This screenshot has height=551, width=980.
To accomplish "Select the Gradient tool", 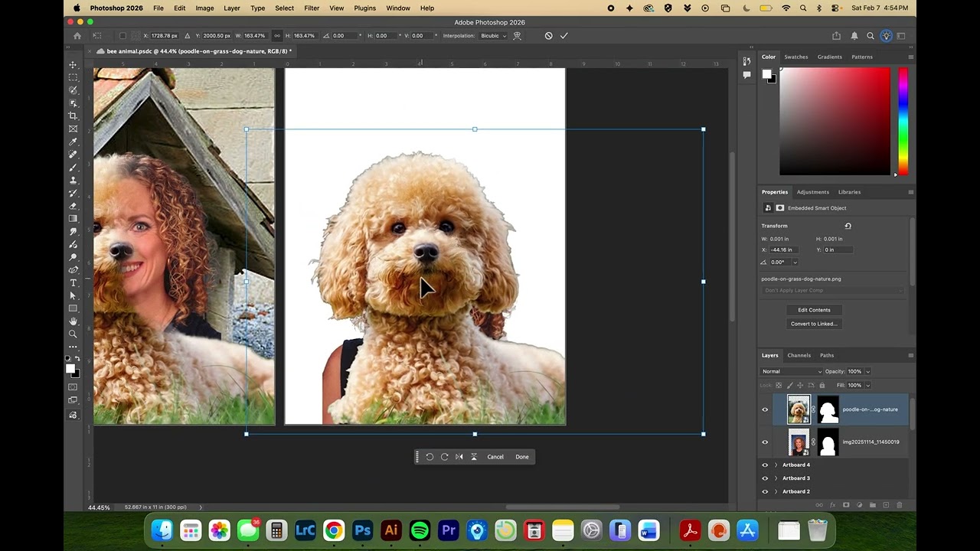I will click(x=73, y=218).
